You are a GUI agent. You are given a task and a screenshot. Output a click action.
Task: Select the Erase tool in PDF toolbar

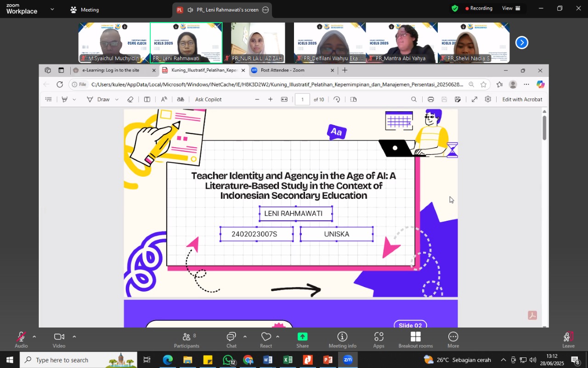tap(130, 99)
